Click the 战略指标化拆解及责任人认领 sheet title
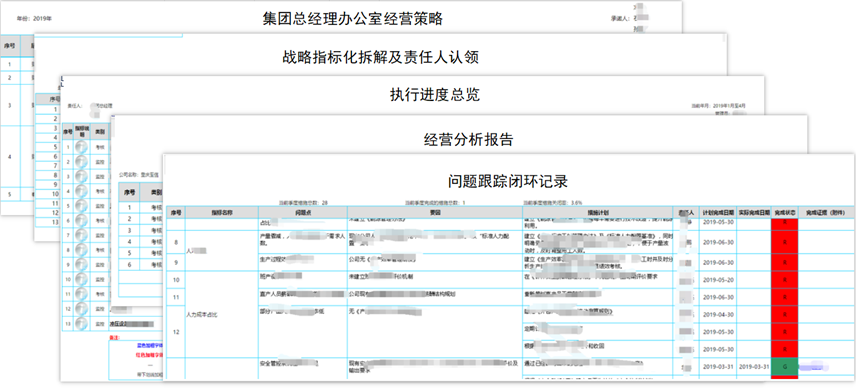Viewport: 856px width, 389px height. (381, 57)
